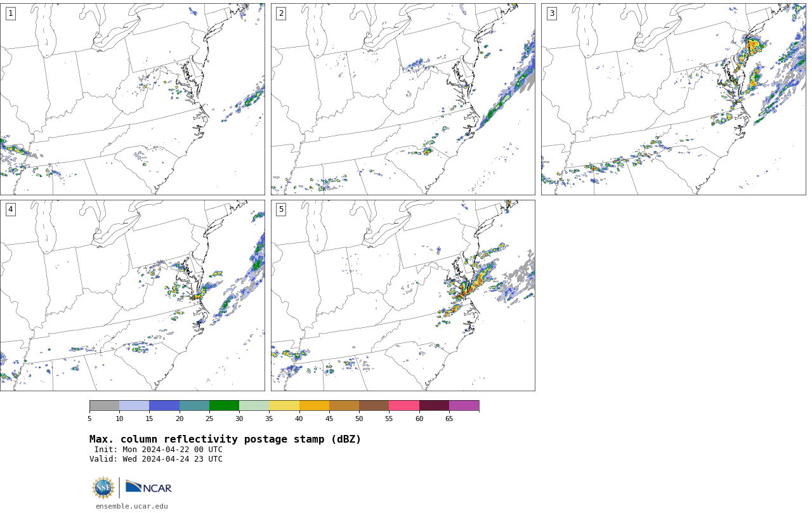This screenshot has width=812, height=513.
Task: Select the orange 40-45 dBZ swatch
Action: pyautogui.click(x=314, y=406)
